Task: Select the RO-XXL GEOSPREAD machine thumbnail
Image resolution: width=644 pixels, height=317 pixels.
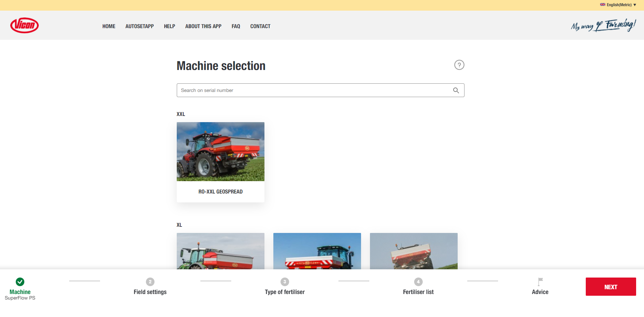Action: click(x=221, y=152)
